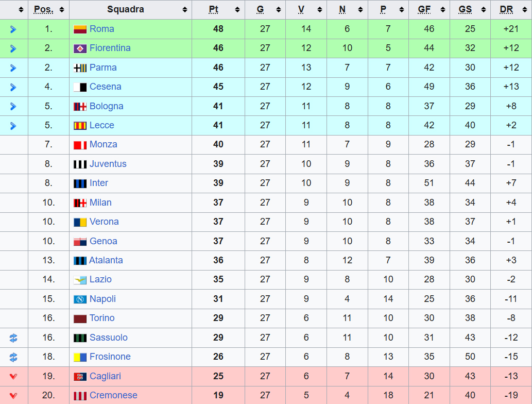Click the Lazio flag icon

80,280
